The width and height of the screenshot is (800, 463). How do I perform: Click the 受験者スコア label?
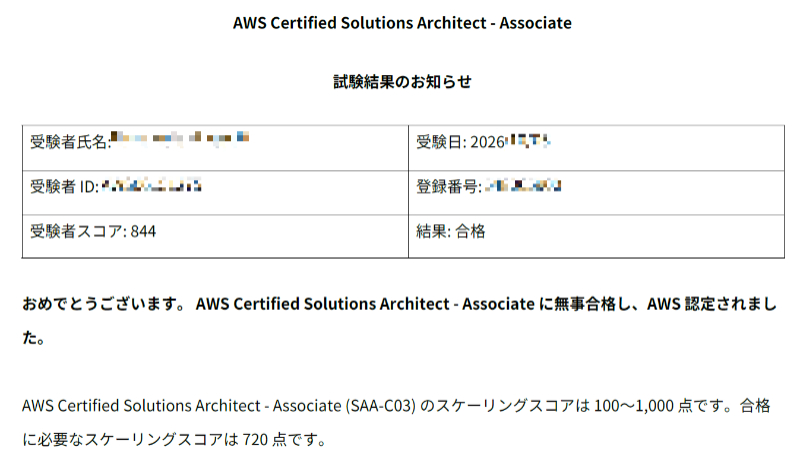pyautogui.click(x=78, y=231)
